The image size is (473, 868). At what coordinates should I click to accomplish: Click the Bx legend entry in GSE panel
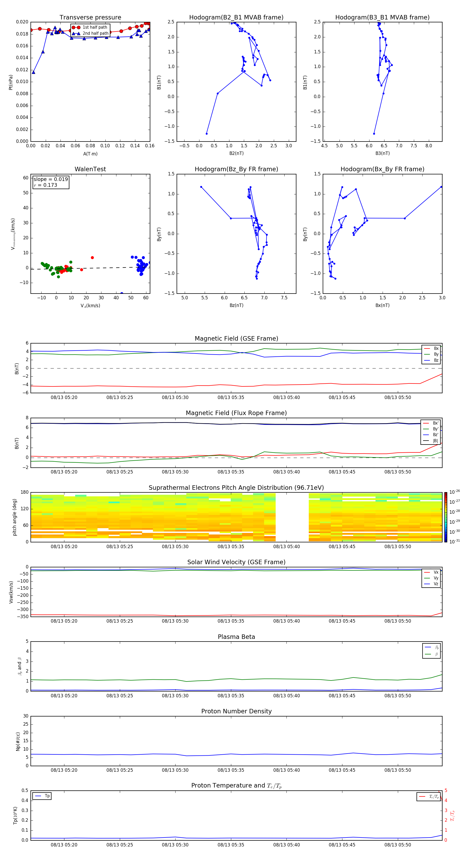tap(431, 349)
